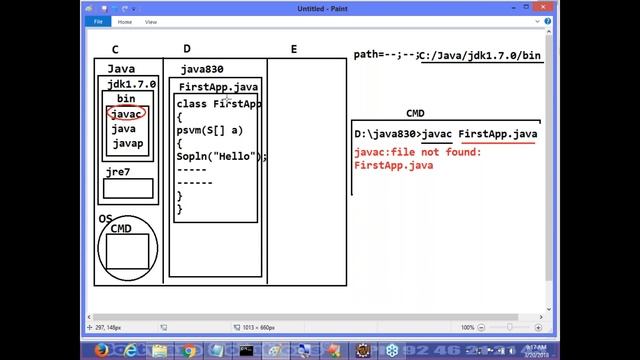Click the 100% zoom level text

click(x=467, y=327)
